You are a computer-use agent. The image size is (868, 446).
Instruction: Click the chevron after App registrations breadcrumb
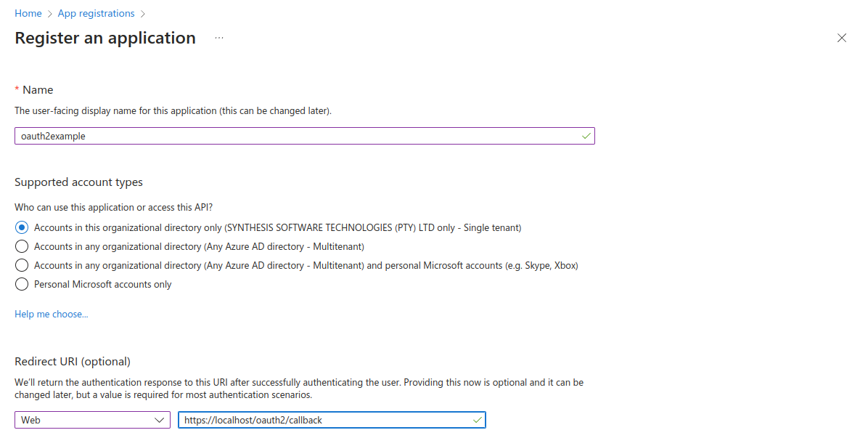coord(143,14)
